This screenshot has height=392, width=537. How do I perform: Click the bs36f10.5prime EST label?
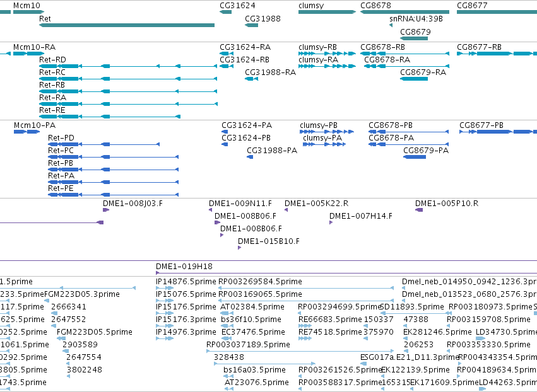[x=251, y=320]
